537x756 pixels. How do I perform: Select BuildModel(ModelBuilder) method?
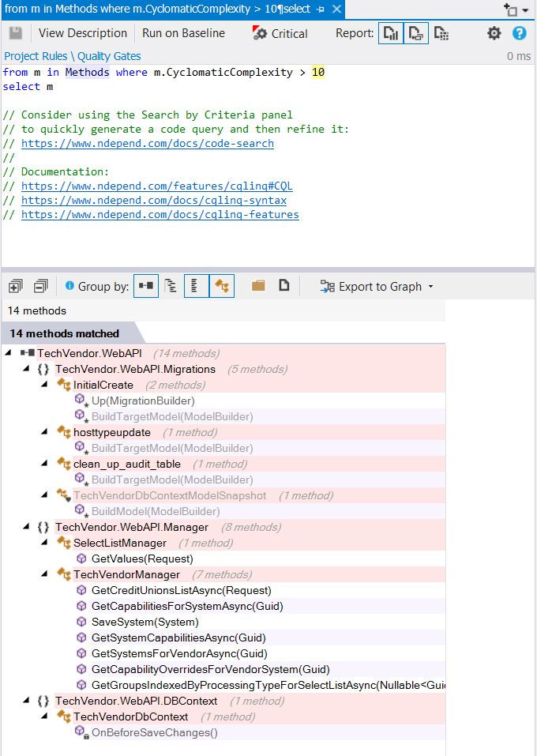[156, 511]
